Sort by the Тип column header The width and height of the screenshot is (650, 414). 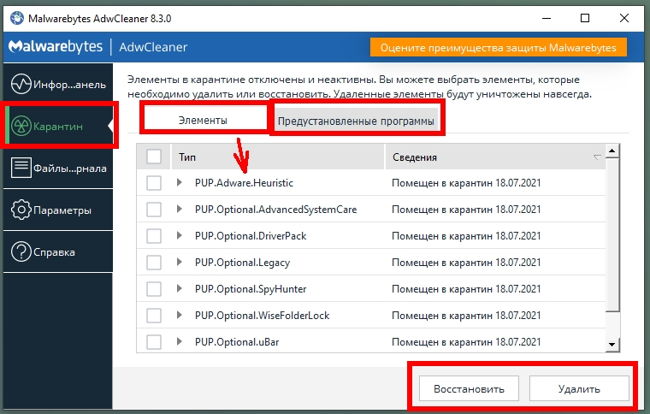pyautogui.click(x=278, y=157)
